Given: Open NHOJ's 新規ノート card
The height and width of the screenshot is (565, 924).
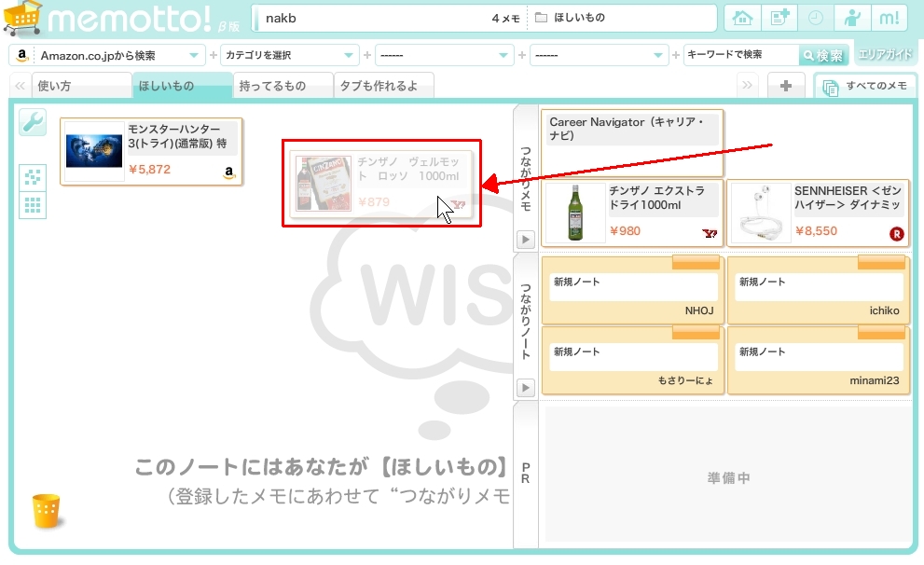Looking at the screenshot, I should click(x=632, y=289).
